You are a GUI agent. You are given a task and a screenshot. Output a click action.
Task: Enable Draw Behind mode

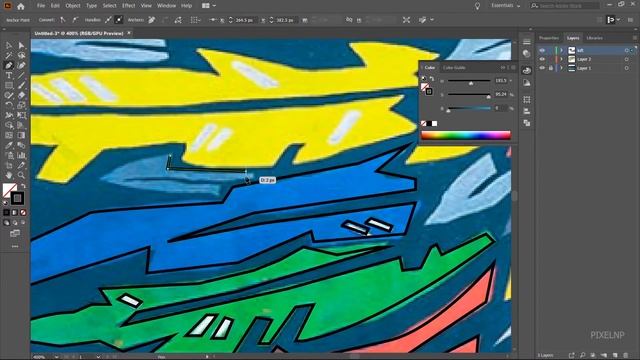pos(15,223)
